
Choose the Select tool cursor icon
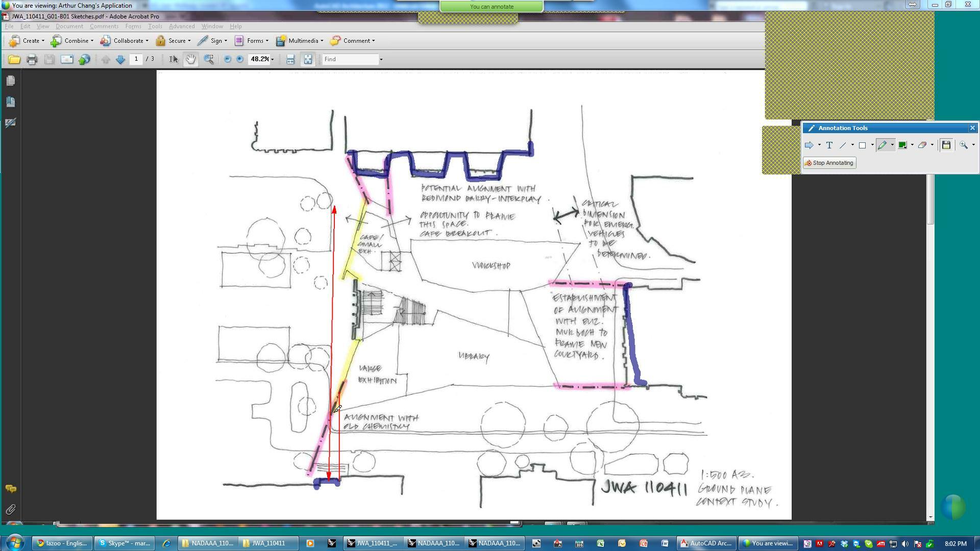click(174, 60)
